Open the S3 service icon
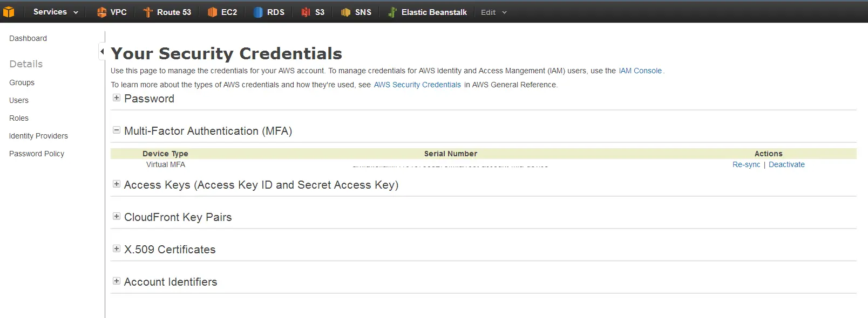The width and height of the screenshot is (868, 318). [306, 12]
